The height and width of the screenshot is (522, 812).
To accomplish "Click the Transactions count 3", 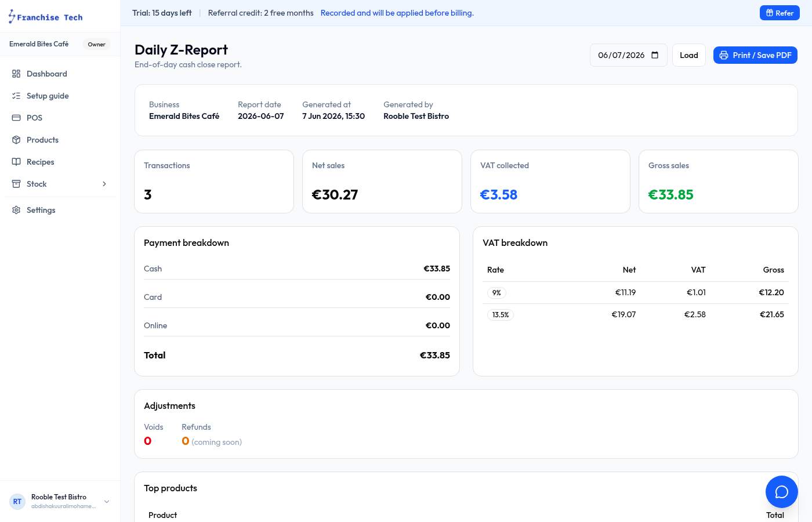I will point(148,195).
